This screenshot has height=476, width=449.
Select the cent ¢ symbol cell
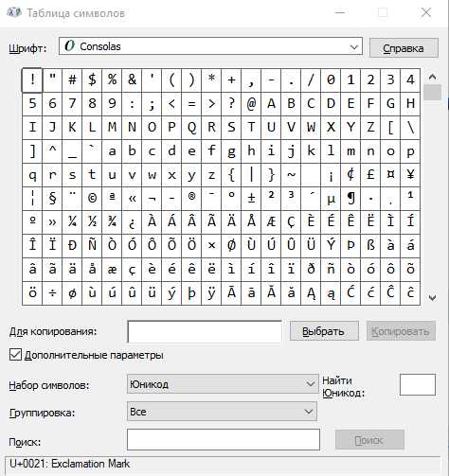click(x=350, y=175)
